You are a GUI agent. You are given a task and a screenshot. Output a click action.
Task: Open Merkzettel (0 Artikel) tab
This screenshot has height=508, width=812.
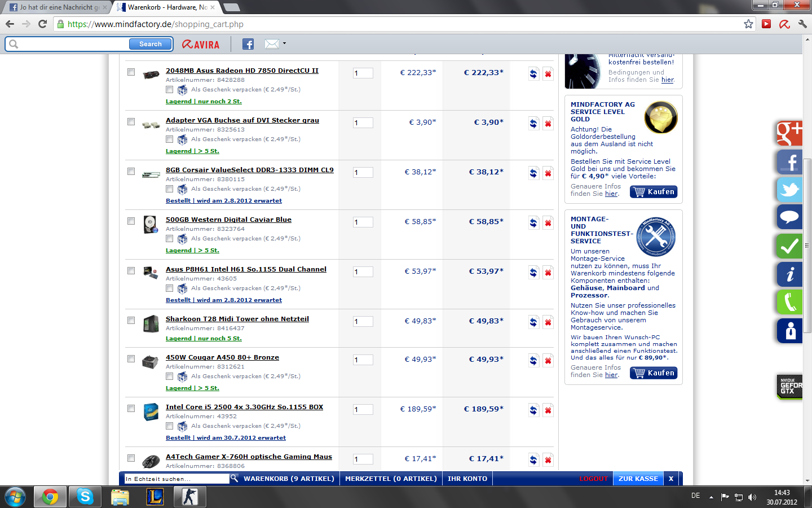391,479
